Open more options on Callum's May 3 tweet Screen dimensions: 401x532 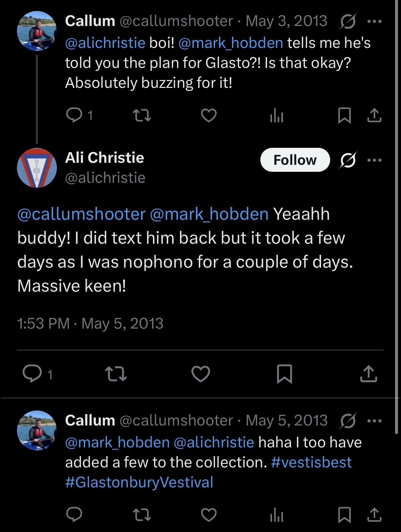[375, 21]
